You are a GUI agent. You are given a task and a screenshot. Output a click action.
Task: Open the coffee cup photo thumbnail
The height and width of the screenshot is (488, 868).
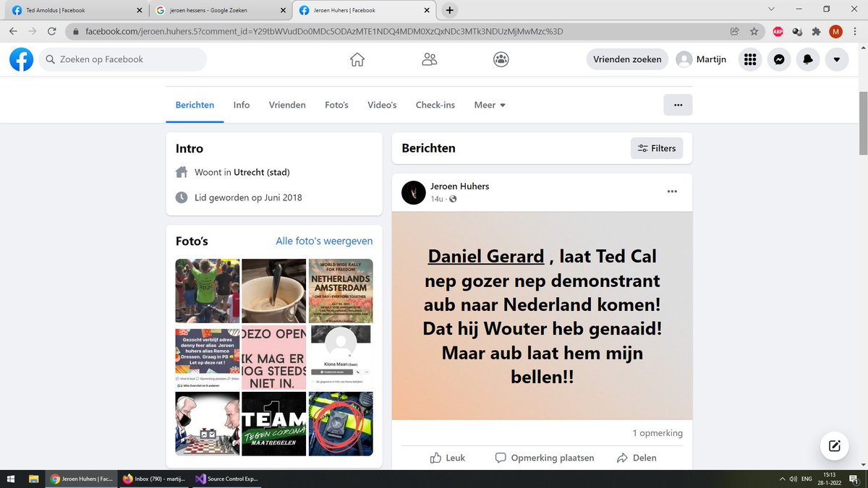click(x=274, y=291)
